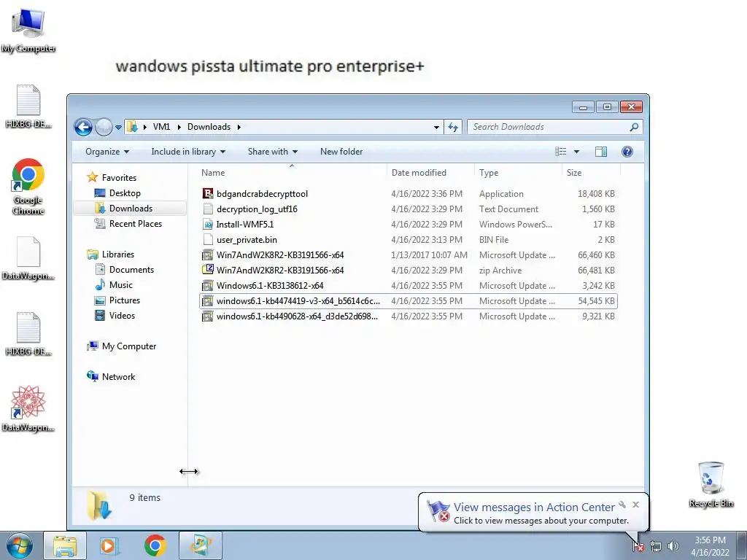Open My Computer desktop icon

(28, 31)
